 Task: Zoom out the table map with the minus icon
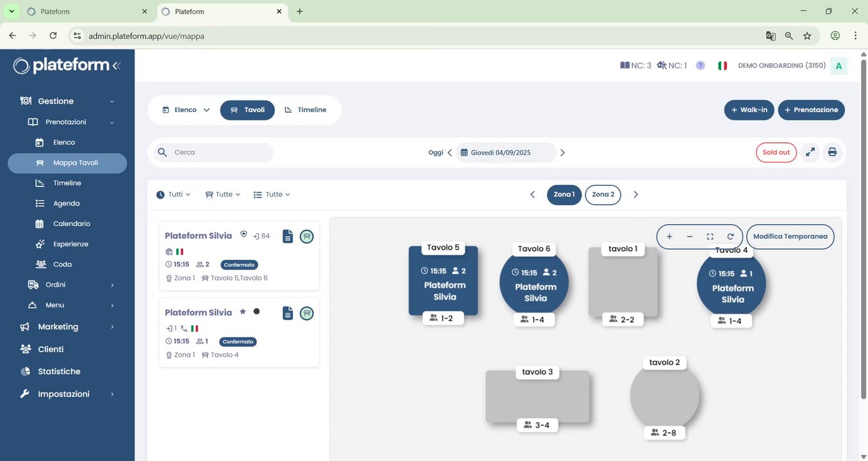pos(690,236)
